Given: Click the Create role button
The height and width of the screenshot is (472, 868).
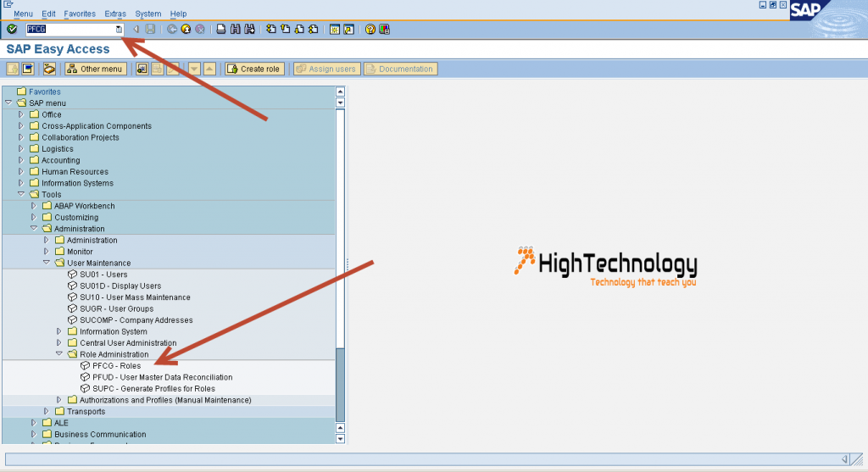Looking at the screenshot, I should [x=254, y=69].
